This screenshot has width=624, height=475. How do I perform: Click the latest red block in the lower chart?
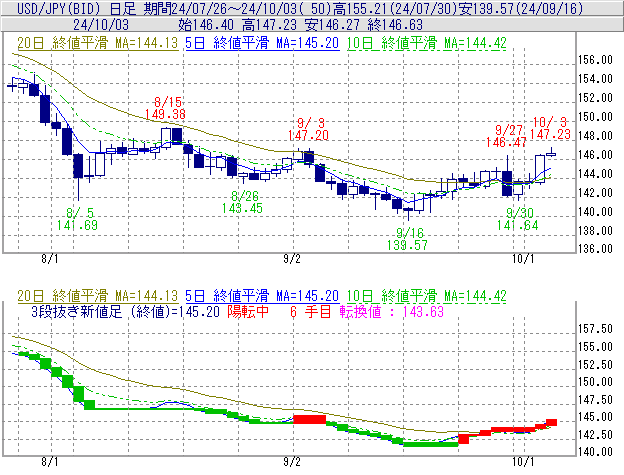[551, 422]
